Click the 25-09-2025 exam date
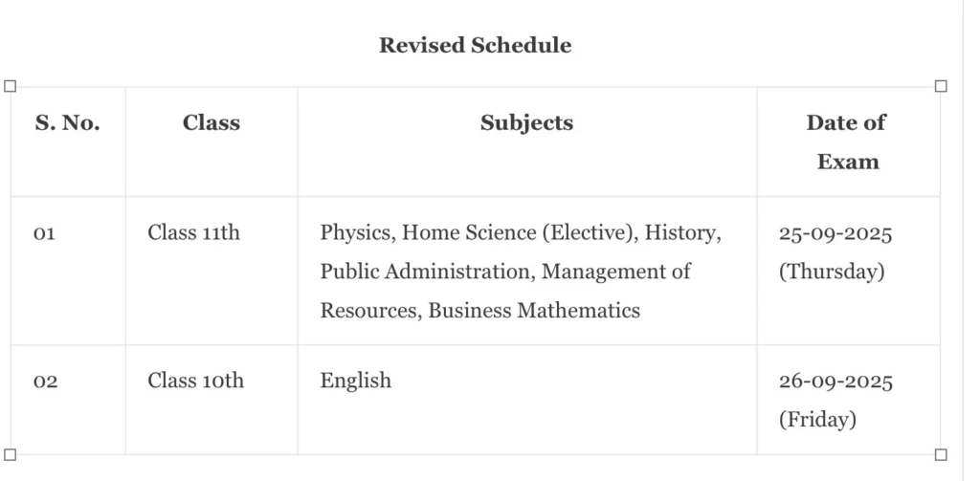Screen dimensions: 980x481 click(835, 233)
